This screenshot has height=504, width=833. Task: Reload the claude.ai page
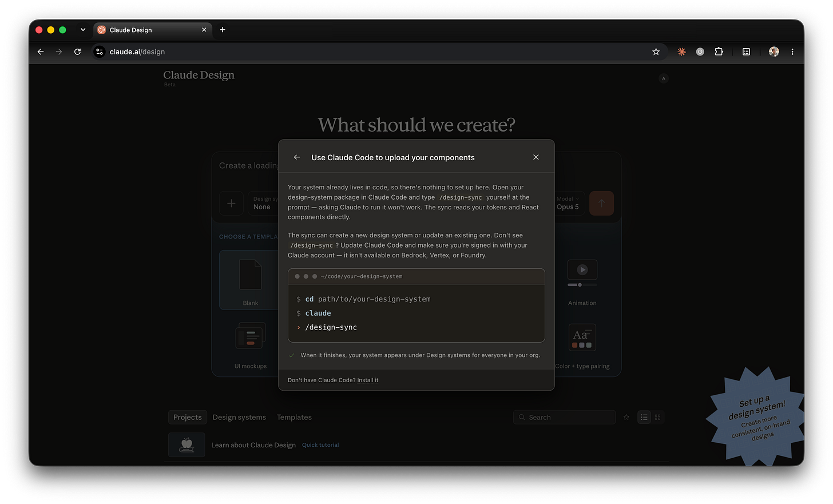[77, 51]
